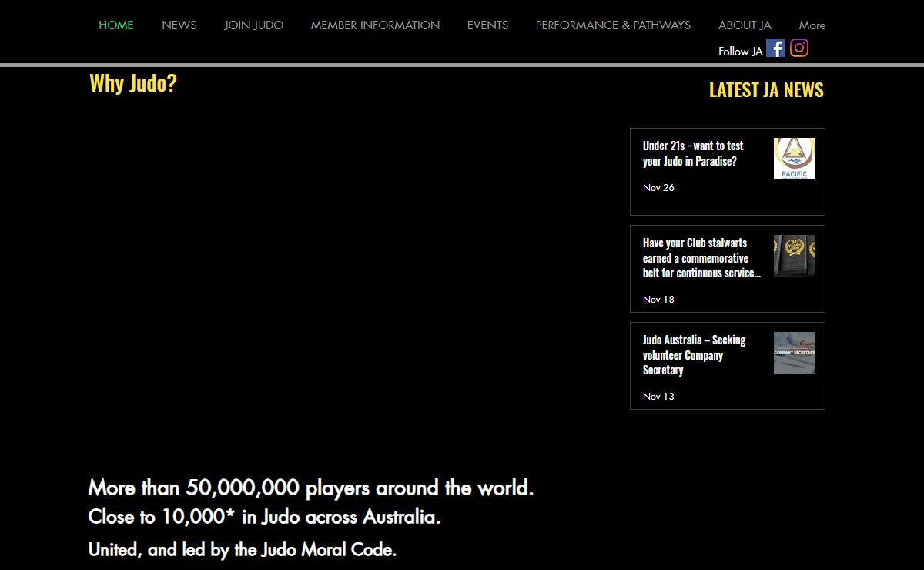Click the Company Secretary news thumbnail
924x570 pixels.
(795, 353)
